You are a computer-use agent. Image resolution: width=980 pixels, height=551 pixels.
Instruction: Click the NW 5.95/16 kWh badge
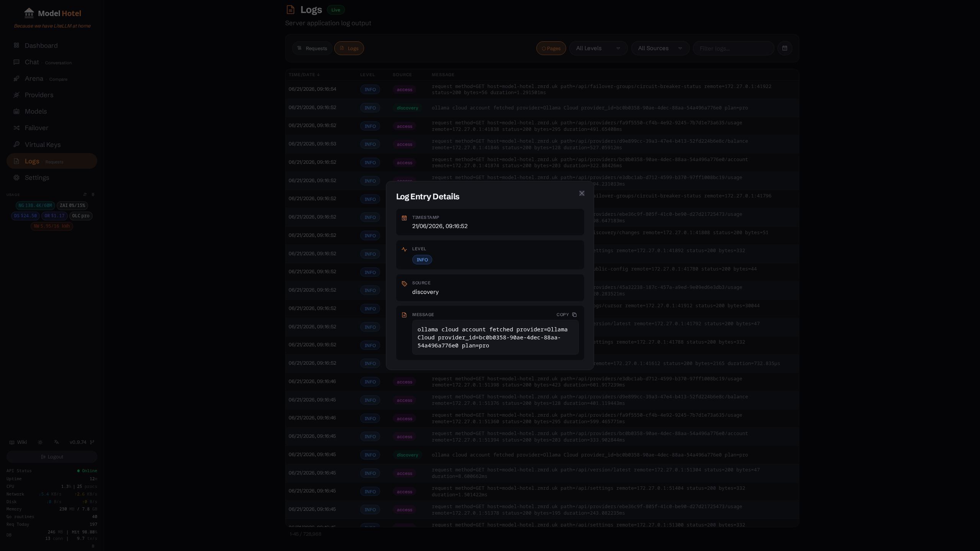coord(52,226)
